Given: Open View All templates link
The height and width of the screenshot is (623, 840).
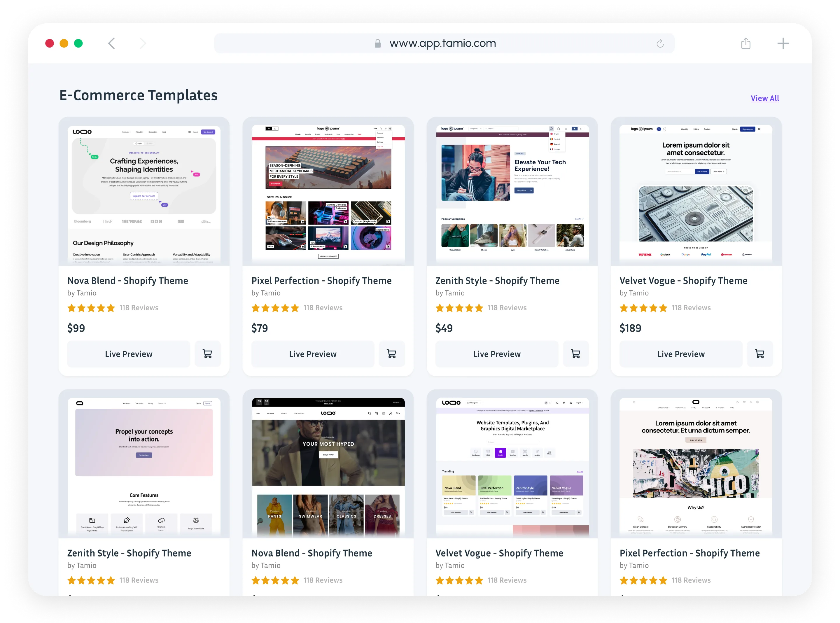Looking at the screenshot, I should coord(764,98).
